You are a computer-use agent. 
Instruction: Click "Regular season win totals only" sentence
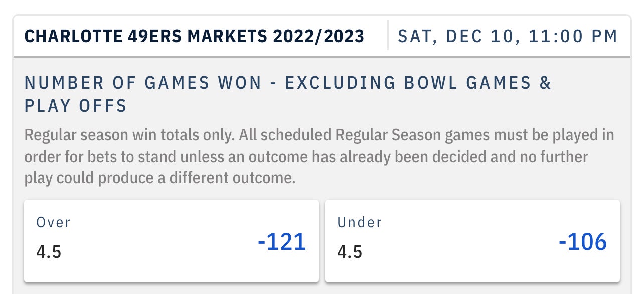[129, 135]
